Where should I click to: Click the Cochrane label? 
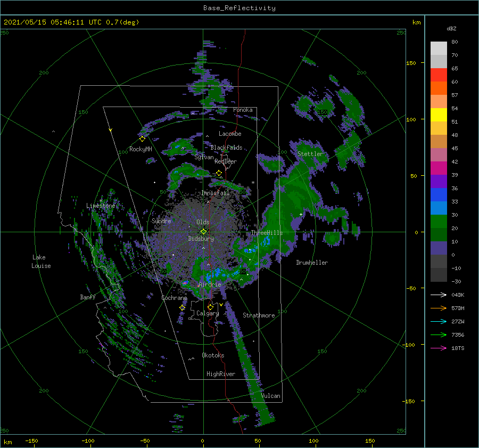(174, 298)
